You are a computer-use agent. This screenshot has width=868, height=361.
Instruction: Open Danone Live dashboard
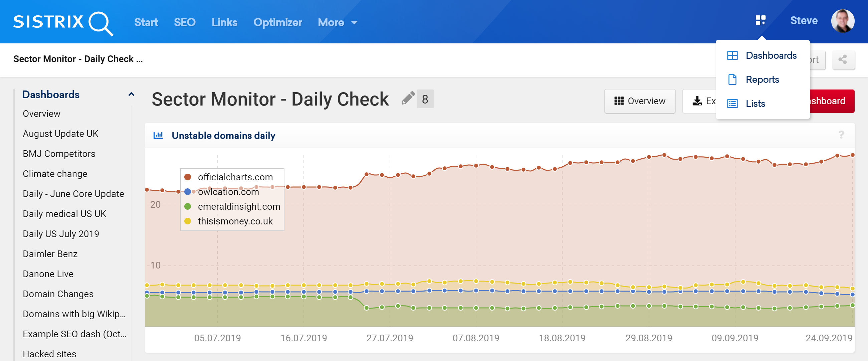pyautogui.click(x=48, y=274)
